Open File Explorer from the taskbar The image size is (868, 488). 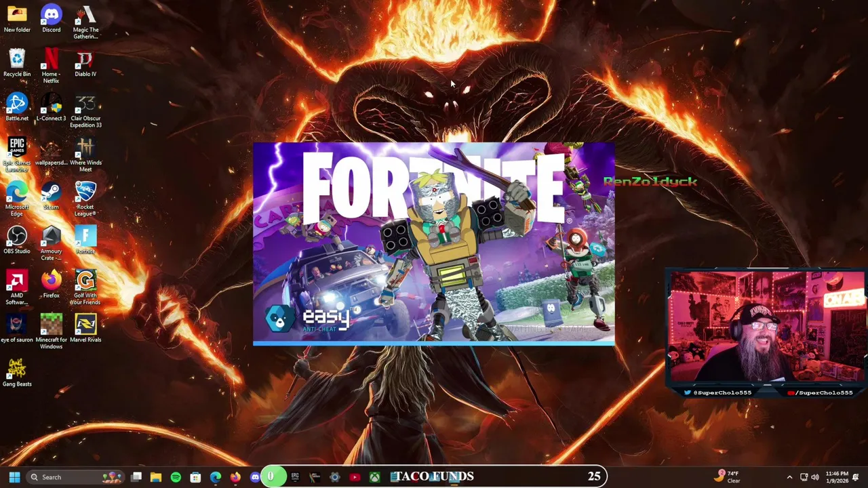click(156, 477)
